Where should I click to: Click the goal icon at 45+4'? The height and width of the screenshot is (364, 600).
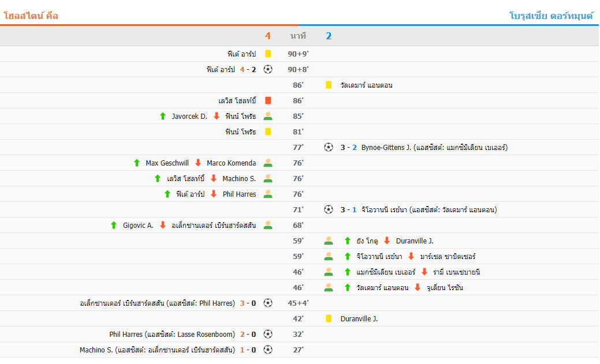[268, 303]
